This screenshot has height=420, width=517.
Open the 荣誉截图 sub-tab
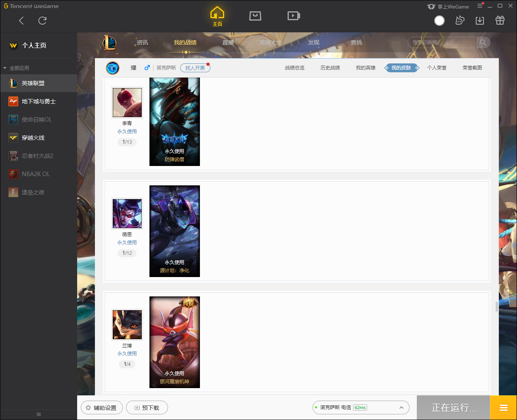click(472, 68)
